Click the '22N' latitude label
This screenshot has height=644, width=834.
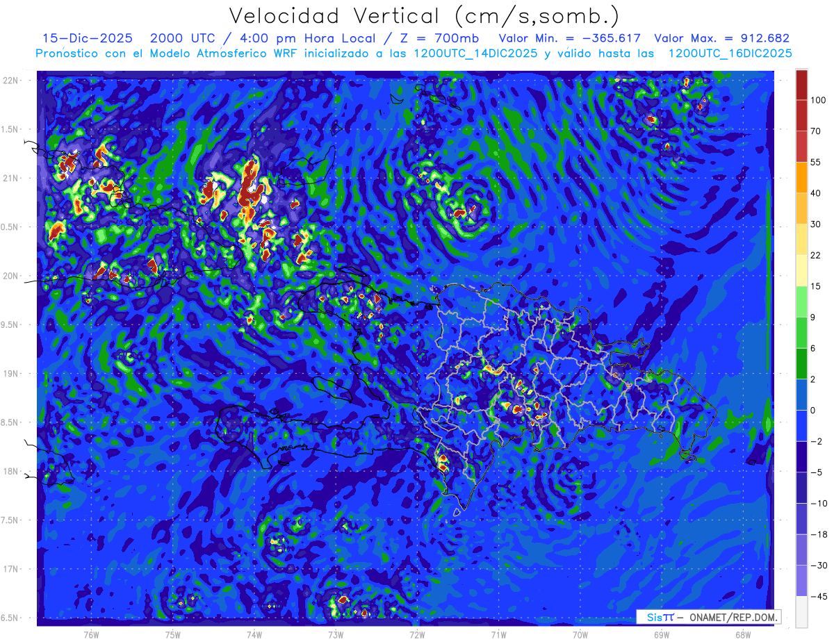[x=12, y=80]
